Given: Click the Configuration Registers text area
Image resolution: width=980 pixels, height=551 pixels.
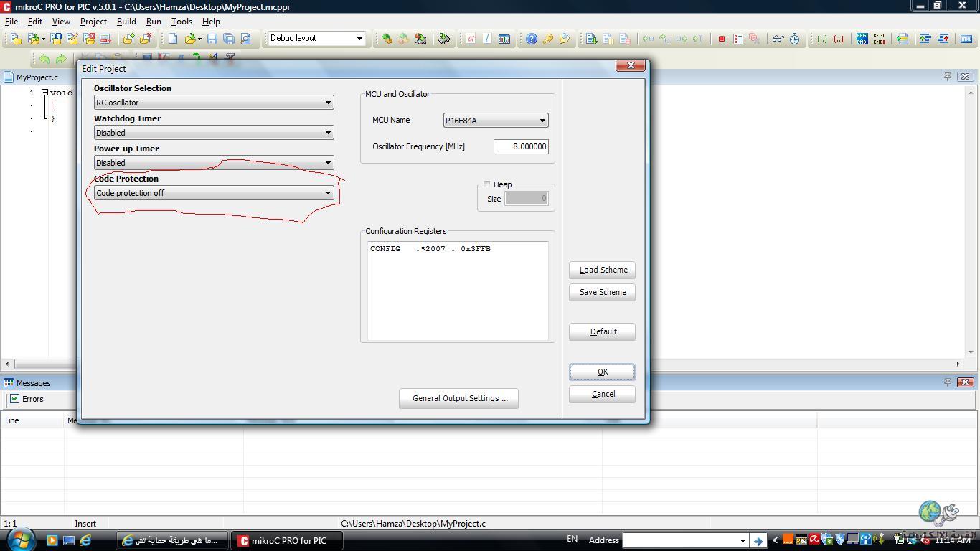Looking at the screenshot, I should pos(458,291).
